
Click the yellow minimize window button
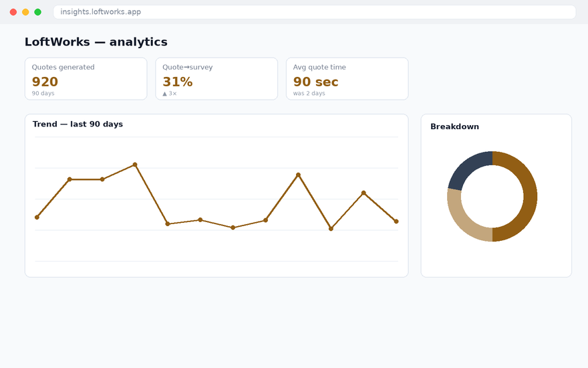click(x=25, y=12)
